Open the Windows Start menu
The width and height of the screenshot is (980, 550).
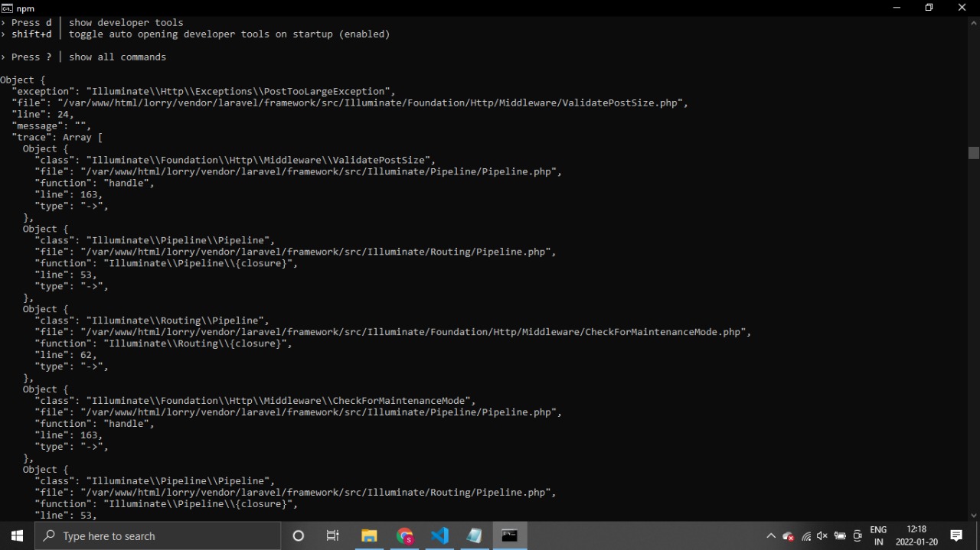point(17,535)
